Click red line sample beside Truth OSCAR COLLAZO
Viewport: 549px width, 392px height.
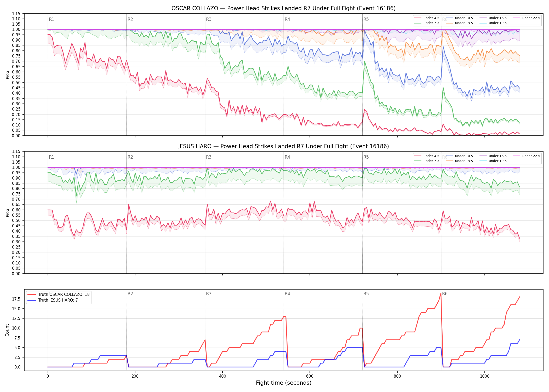(x=32, y=295)
